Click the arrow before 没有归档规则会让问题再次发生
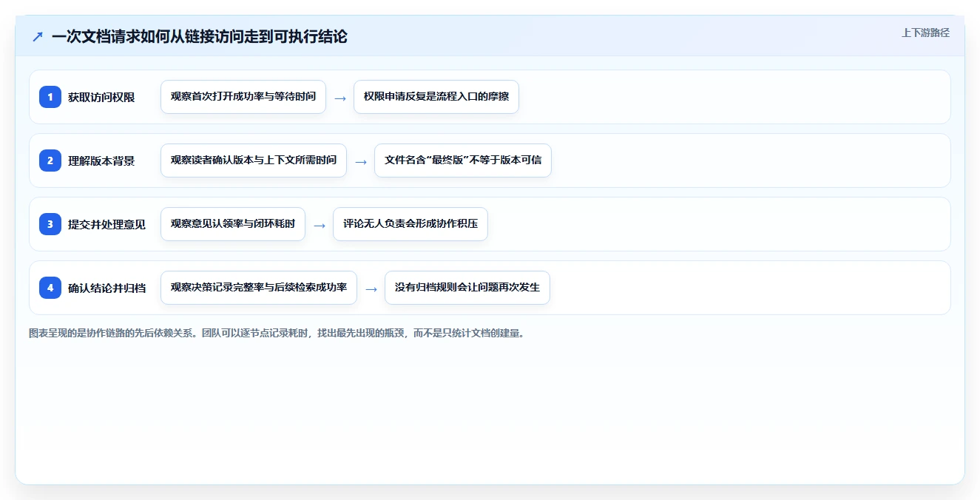The image size is (980, 500). [x=371, y=288]
